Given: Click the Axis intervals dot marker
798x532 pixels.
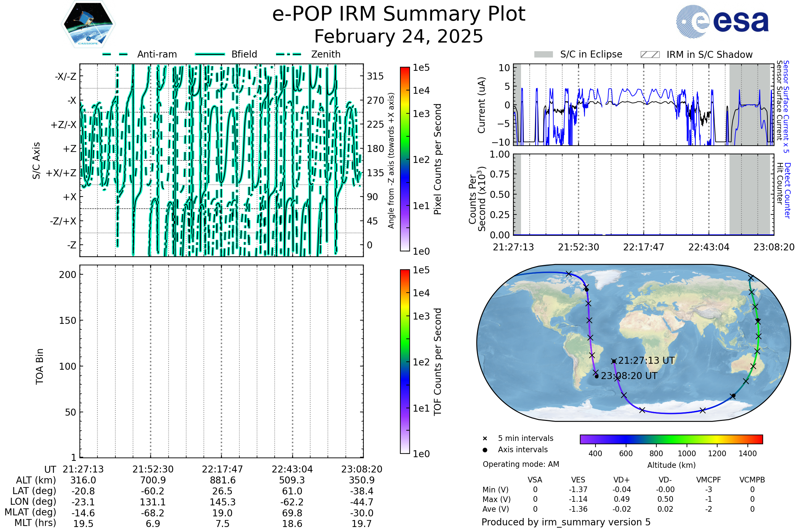Looking at the screenshot, I should [x=485, y=450].
